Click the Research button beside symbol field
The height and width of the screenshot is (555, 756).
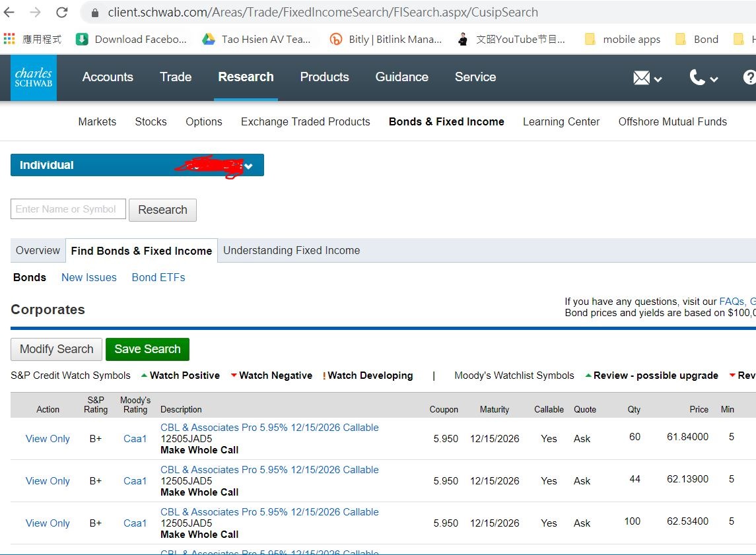[x=162, y=210]
